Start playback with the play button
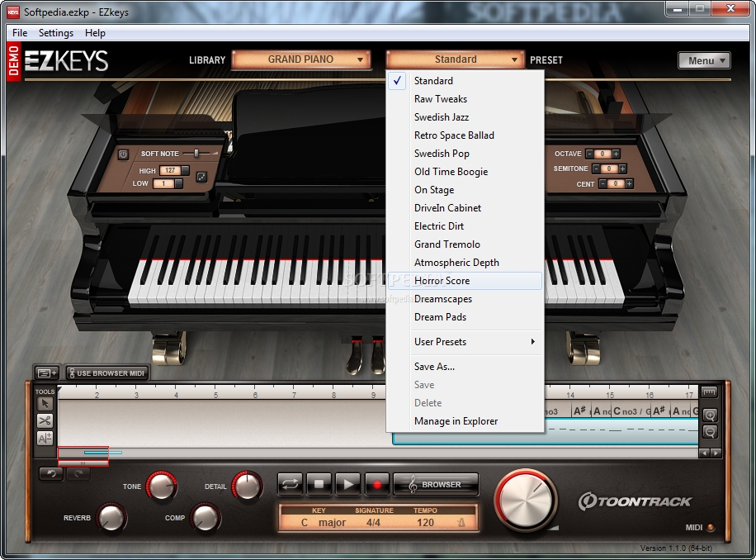The image size is (756, 560). pos(347,484)
